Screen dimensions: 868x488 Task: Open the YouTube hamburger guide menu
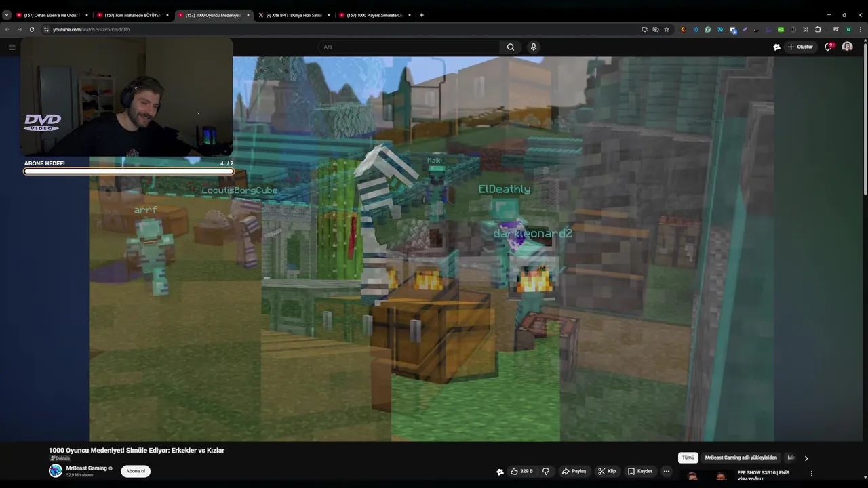click(x=12, y=47)
